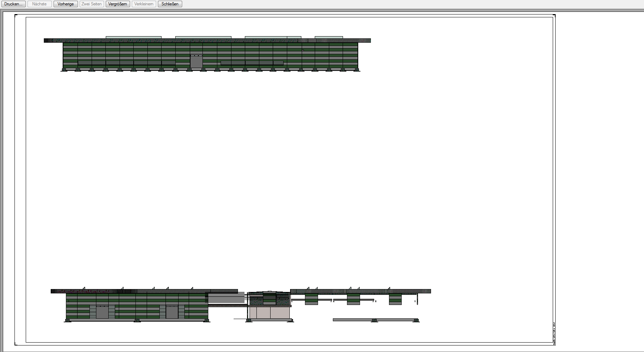The image size is (644, 352).
Task: Click the Zwei Seiten button
Action: coord(92,4)
